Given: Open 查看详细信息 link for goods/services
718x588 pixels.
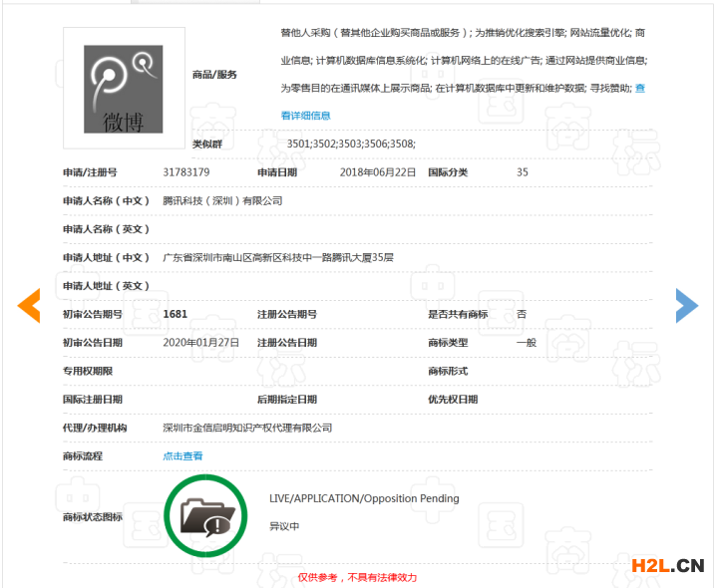Looking at the screenshot, I should (305, 116).
